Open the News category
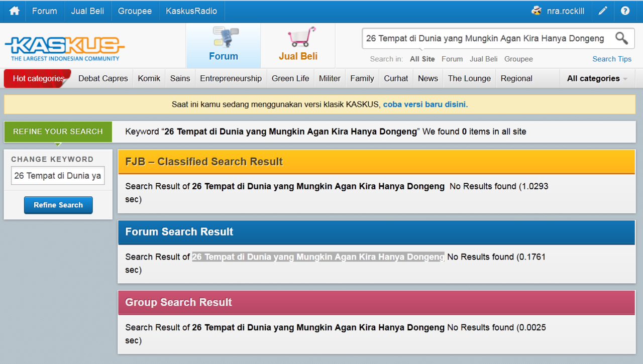 pos(428,78)
